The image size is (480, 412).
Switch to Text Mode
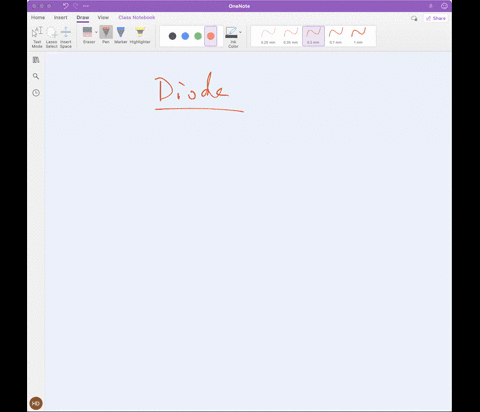coord(37,37)
